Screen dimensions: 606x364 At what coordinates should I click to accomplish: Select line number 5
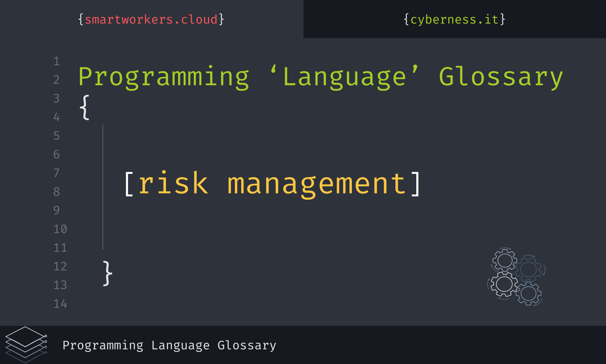(x=56, y=136)
